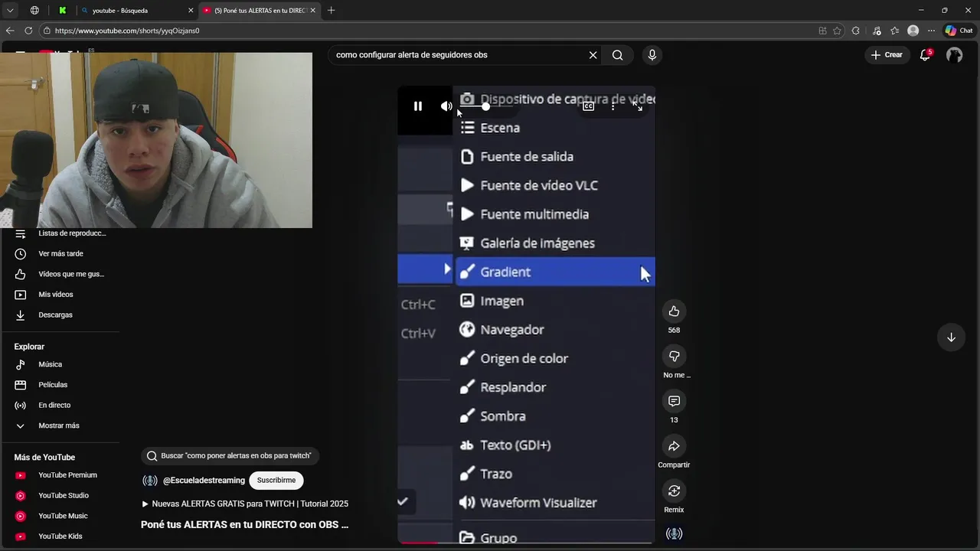980x551 pixels.
Task: Go to the next short arrow
Action: click(951, 337)
